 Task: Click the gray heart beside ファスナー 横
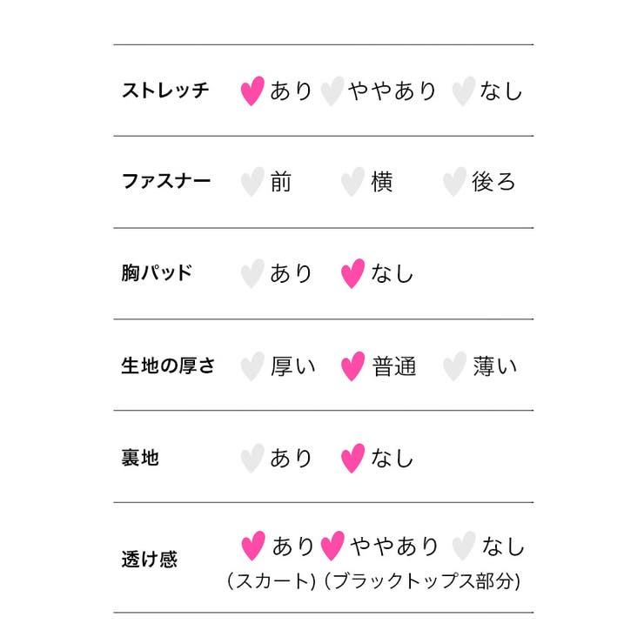click(352, 182)
